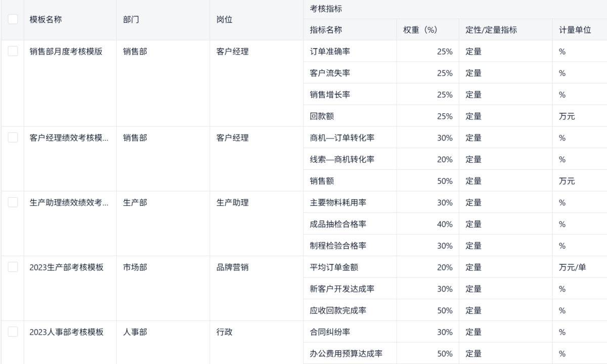The height and width of the screenshot is (364, 607).
Task: Select the 客户经理绩效考核模板 row checkbox
Action: [13, 138]
